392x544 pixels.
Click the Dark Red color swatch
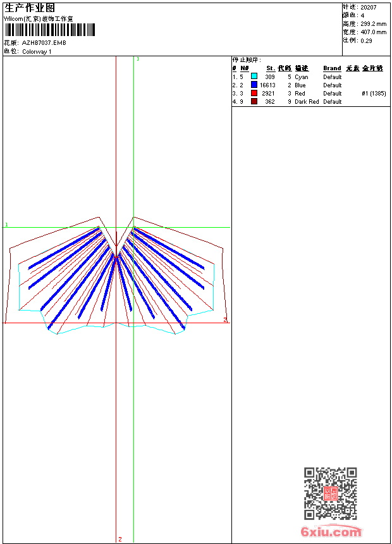254,101
